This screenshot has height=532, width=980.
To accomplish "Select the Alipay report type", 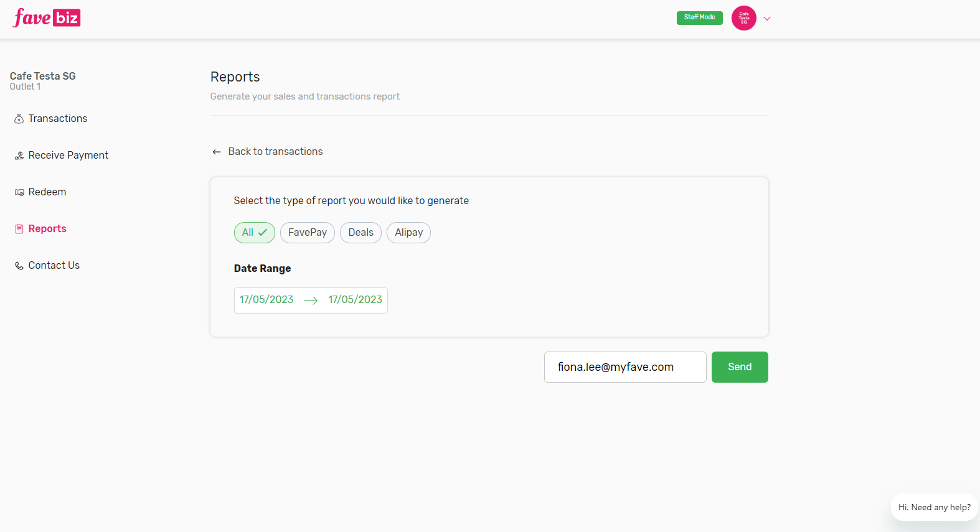I will [x=409, y=233].
